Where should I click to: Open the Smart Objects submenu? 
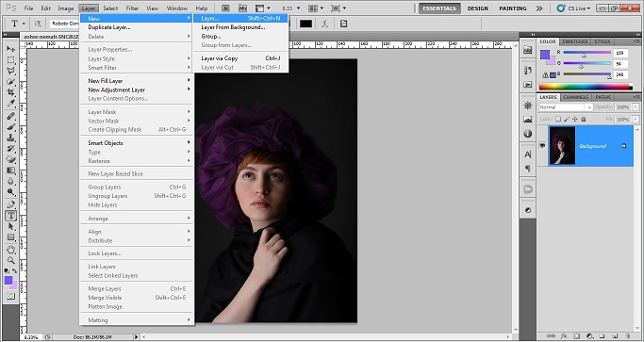point(137,143)
